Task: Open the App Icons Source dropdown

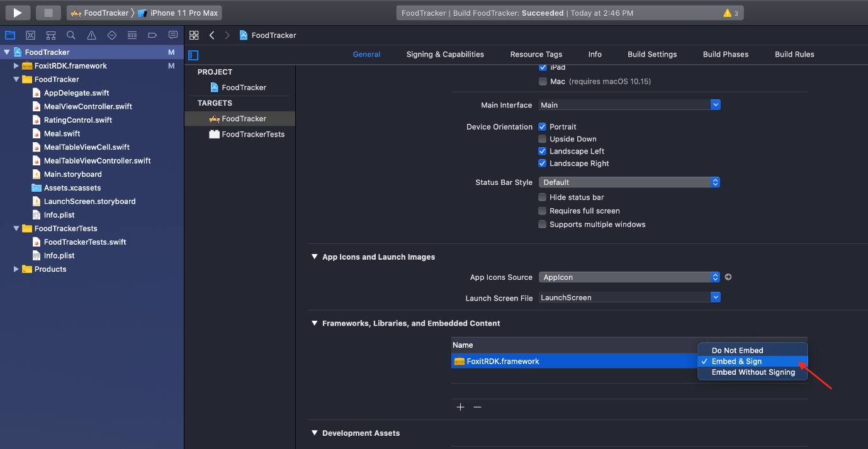Action: (x=629, y=277)
